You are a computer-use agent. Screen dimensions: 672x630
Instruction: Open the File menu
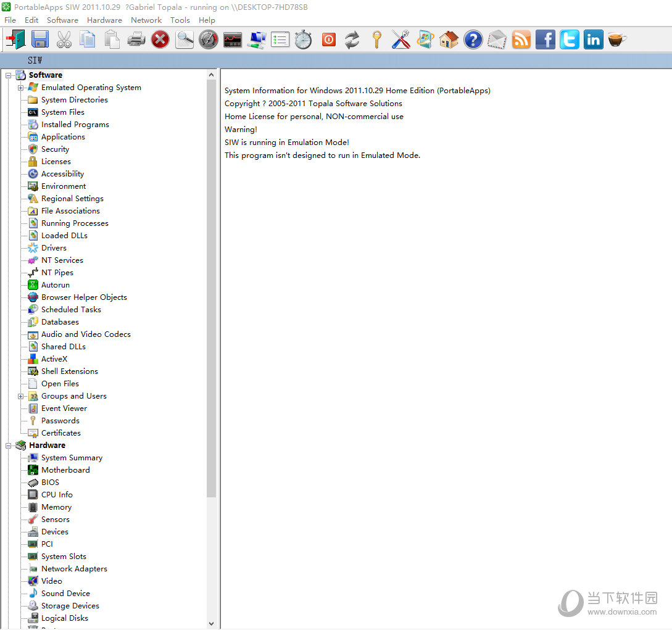click(10, 20)
